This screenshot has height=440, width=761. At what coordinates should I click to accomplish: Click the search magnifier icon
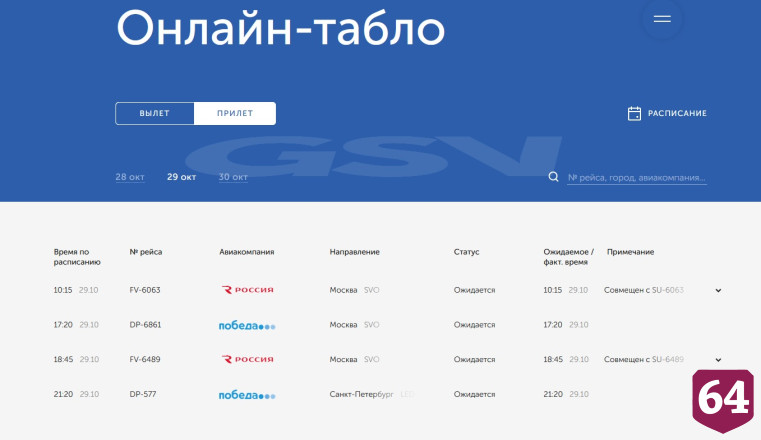click(x=553, y=177)
